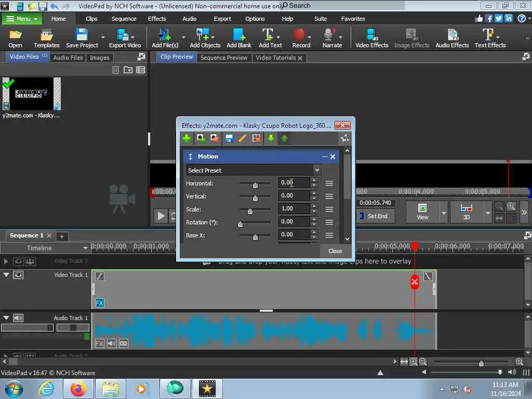Toggle keyframe menu for Scale
This screenshot has width=532, height=399.
point(329,209)
